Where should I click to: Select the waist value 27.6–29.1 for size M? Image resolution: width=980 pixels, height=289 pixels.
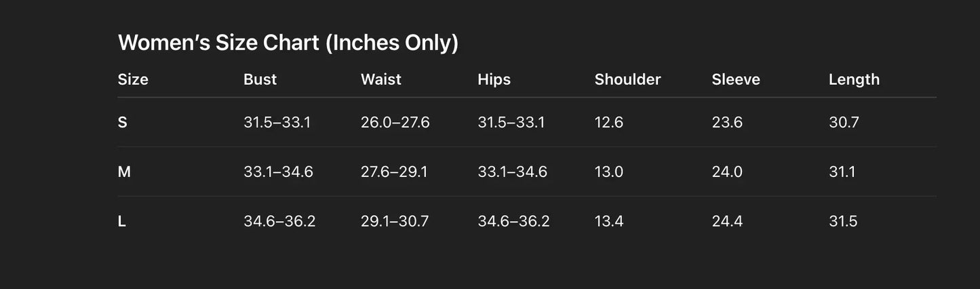coord(393,172)
